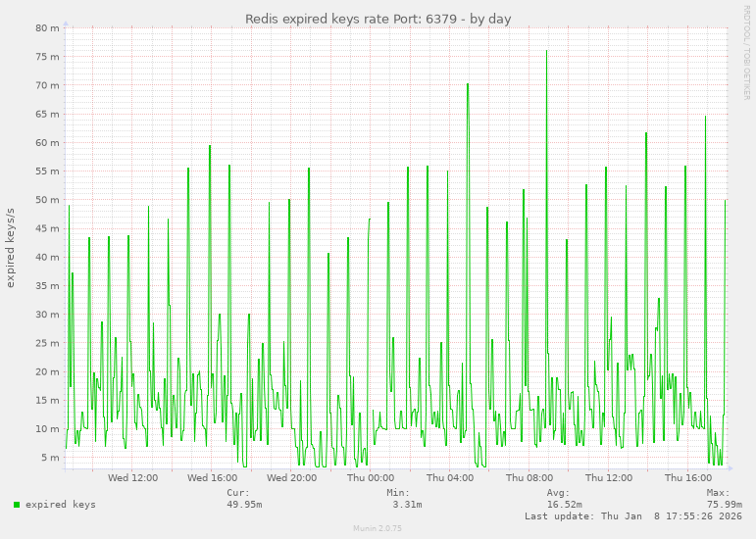Image resolution: width=756 pixels, height=539 pixels.
Task: Click the '70 m' y-axis label
Action: click(x=47, y=85)
